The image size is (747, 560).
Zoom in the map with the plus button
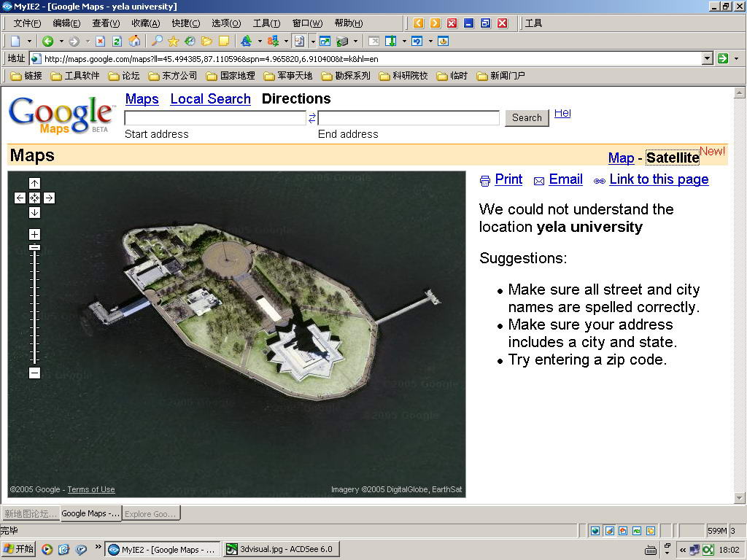point(34,234)
